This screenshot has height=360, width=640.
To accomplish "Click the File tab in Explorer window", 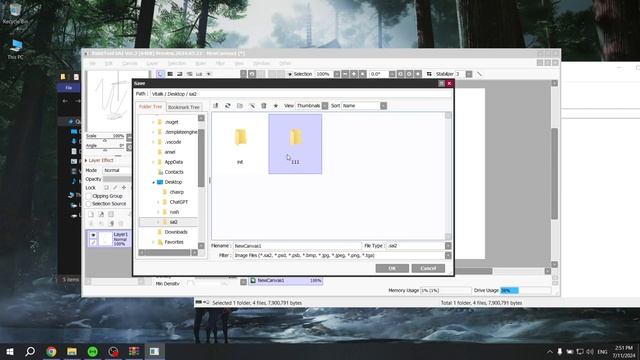I will click(x=69, y=88).
